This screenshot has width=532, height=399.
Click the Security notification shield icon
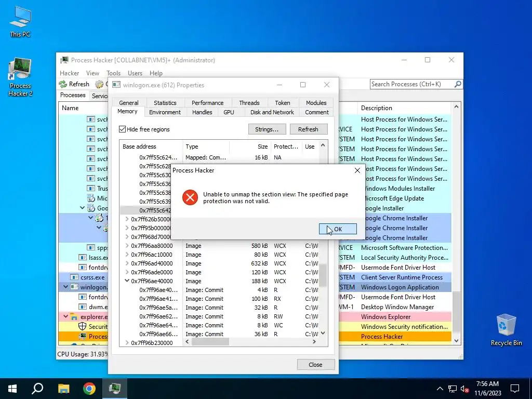[x=83, y=326]
